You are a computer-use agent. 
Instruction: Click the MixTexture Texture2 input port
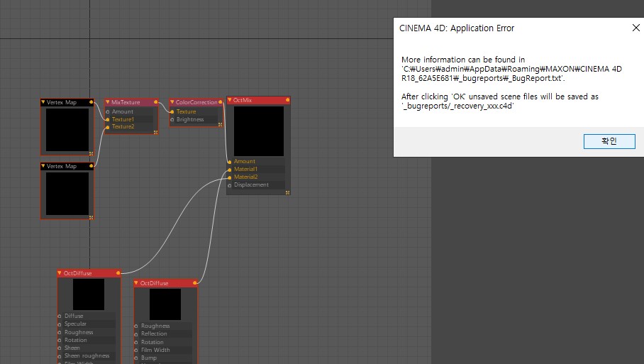pyautogui.click(x=108, y=127)
